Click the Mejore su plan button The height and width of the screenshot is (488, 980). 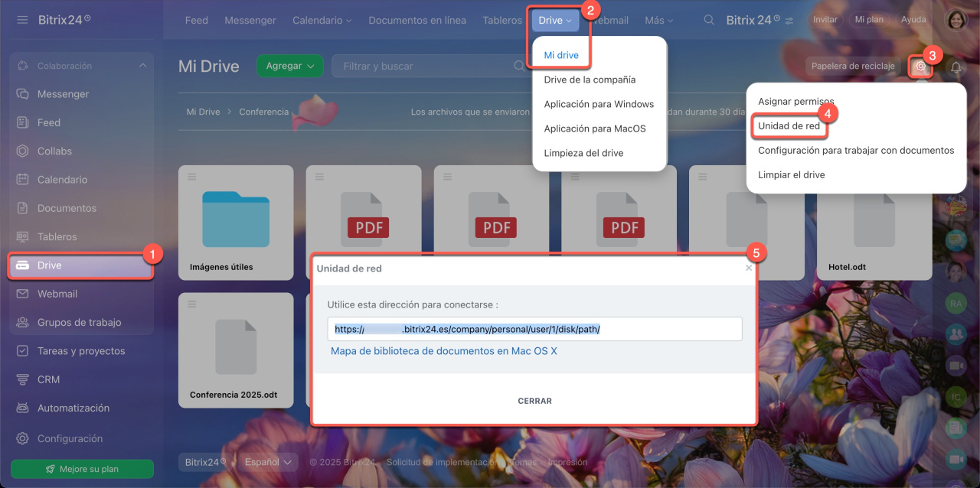82,469
